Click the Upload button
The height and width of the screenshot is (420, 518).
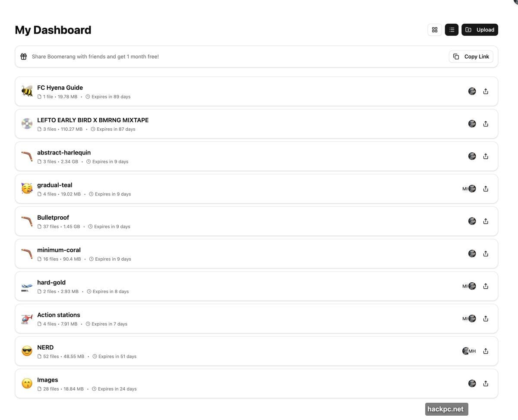[x=480, y=29]
